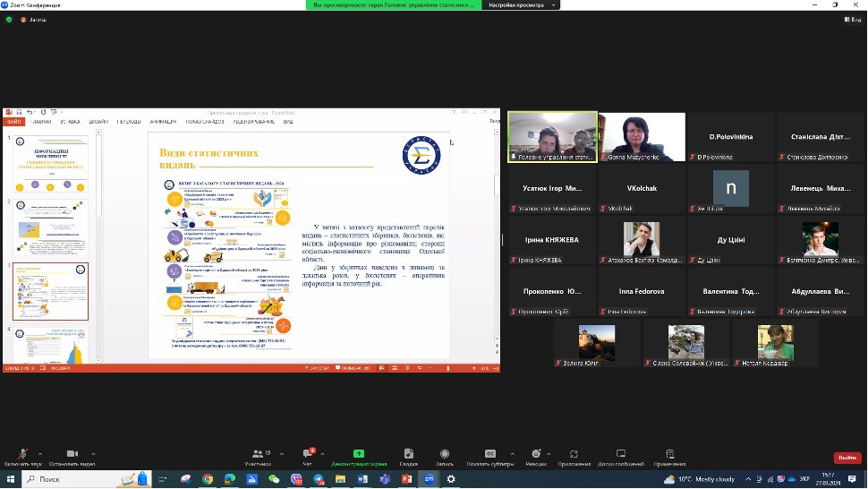The width and height of the screenshot is (868, 489).
Task: Open the Notes (Примечания) icon
Action: [668, 456]
